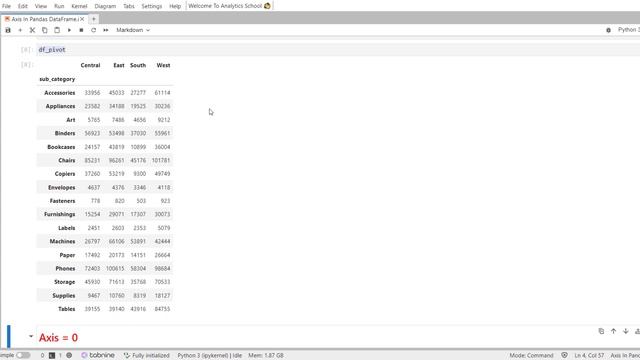
Task: Save the notebook with the save icon
Action: [x=8, y=30]
